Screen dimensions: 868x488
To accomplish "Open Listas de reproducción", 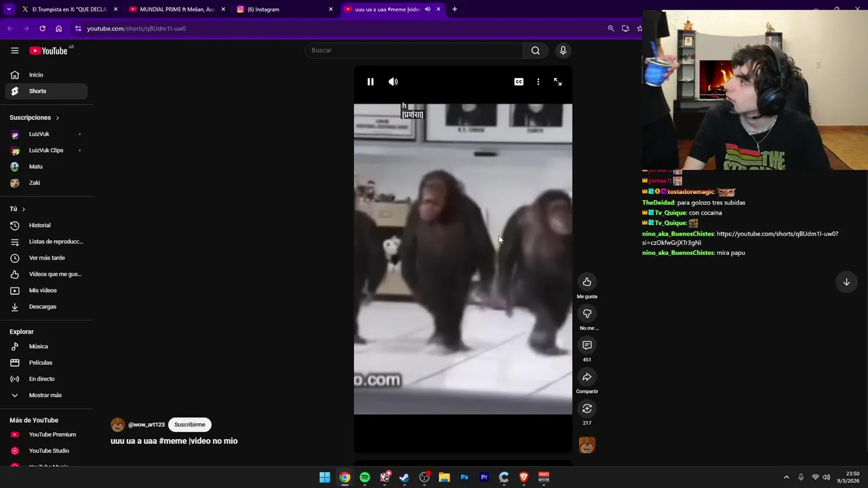I will click(46, 241).
